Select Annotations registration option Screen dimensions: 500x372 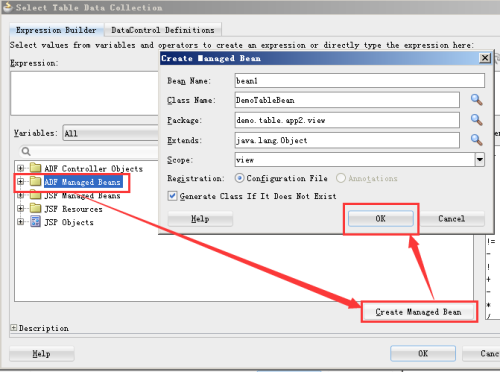[341, 178]
